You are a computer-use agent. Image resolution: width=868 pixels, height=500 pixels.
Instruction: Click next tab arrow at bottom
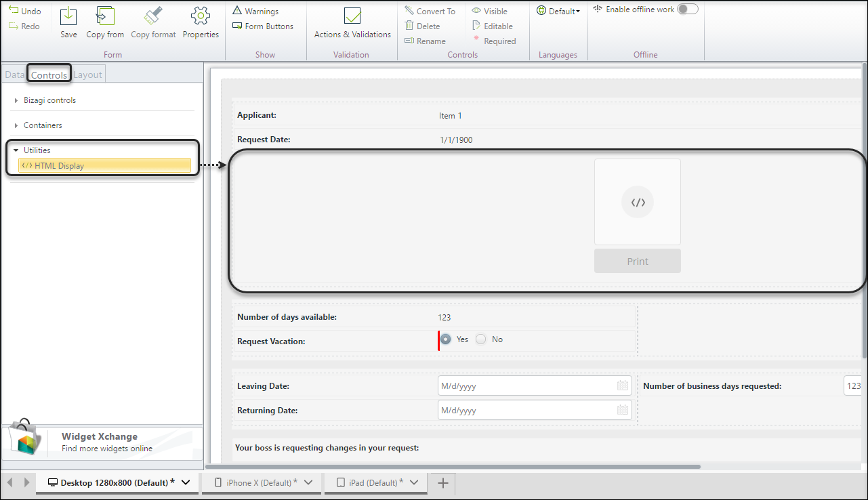(x=26, y=482)
